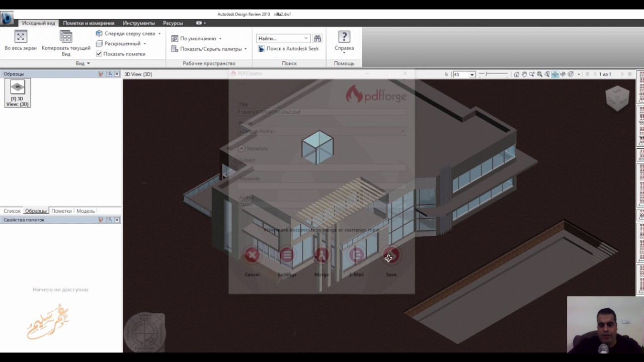The image size is (644, 362).
Task: Open the Найти search combo box
Action: [283, 38]
